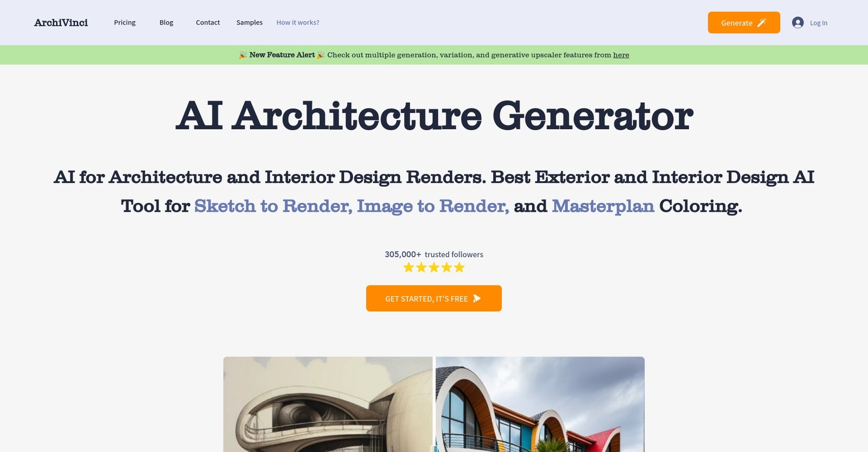
Task: Click the arrow icon in Get Started button
Action: (x=477, y=298)
